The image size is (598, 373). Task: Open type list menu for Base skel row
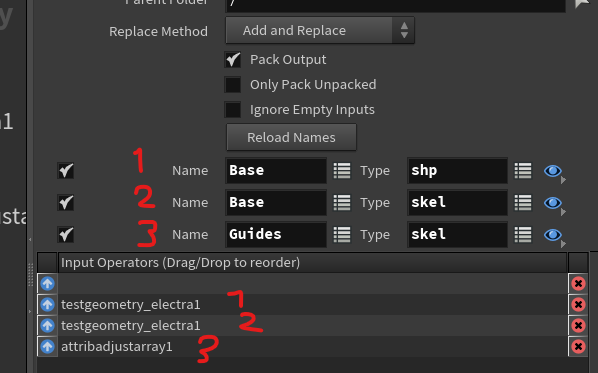pos(523,203)
